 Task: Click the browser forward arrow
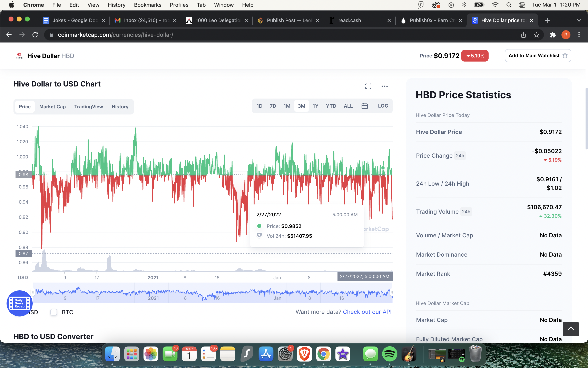click(x=22, y=35)
